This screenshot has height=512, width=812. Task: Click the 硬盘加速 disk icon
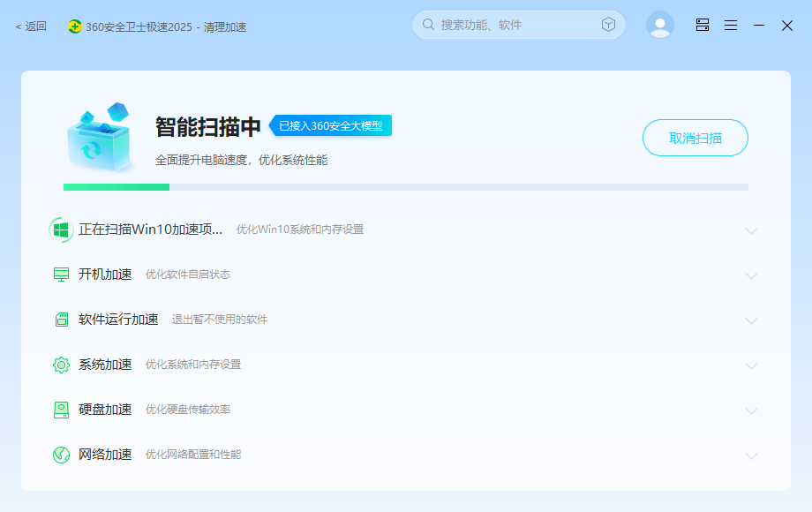point(61,410)
